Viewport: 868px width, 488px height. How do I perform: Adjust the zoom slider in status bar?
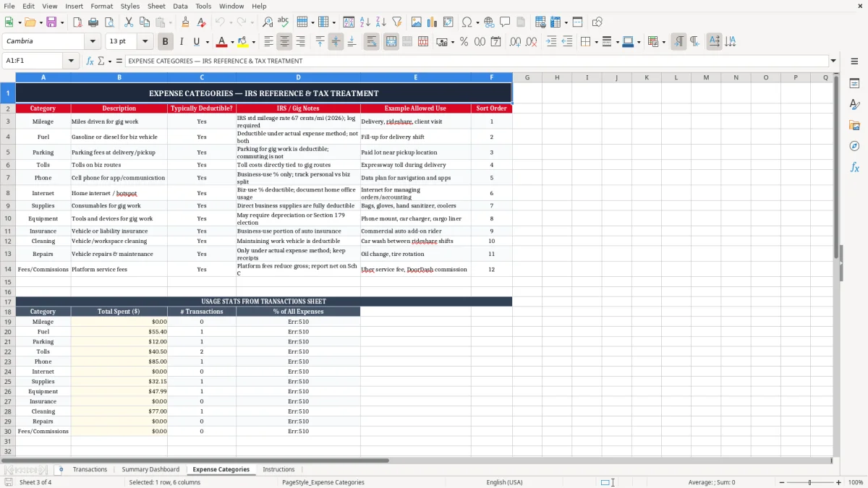click(809, 482)
